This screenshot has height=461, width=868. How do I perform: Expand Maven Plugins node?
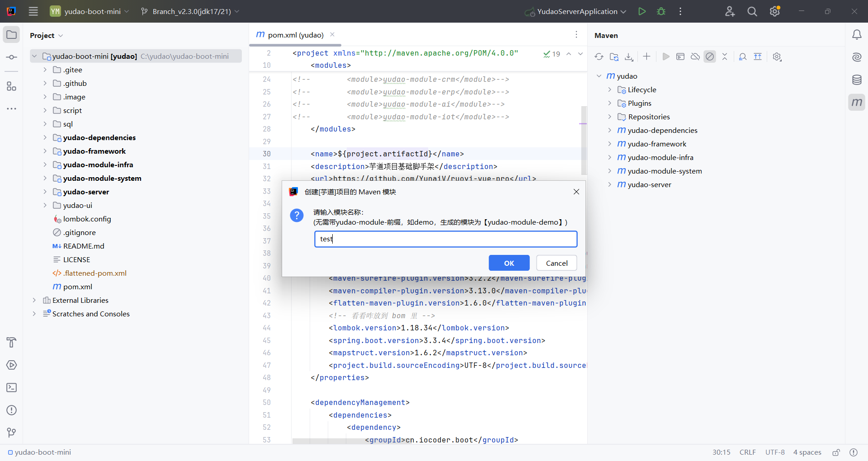pyautogui.click(x=609, y=103)
